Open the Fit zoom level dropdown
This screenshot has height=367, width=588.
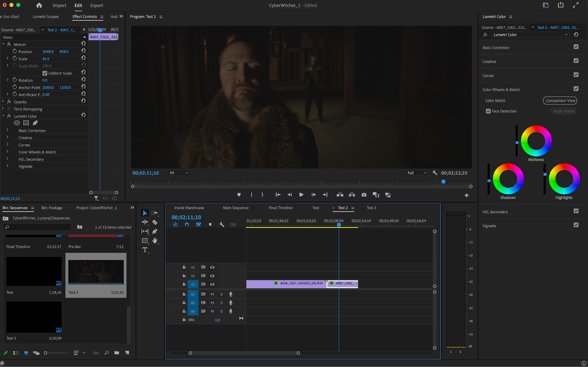coord(179,173)
